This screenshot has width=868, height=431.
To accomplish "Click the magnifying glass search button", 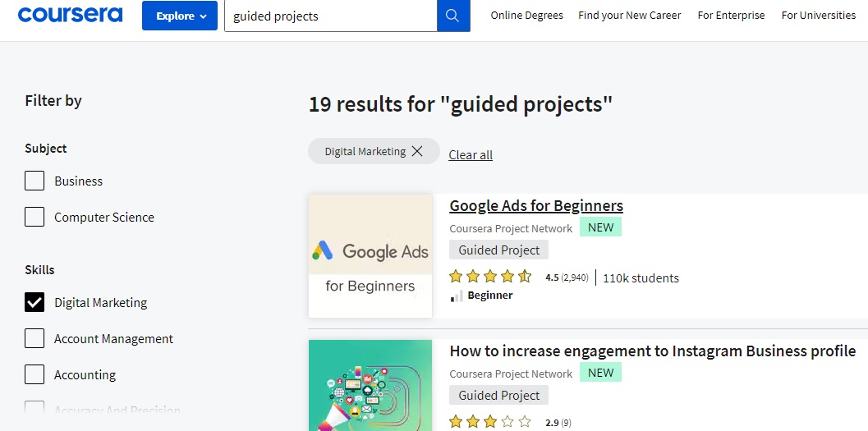I will [x=453, y=16].
